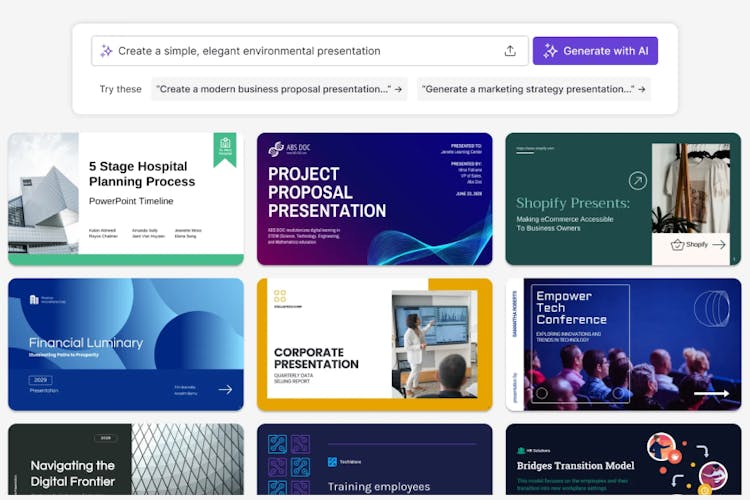Screen dimensions: 750x500
Task: Click the upload icon in the prompt field
Action: click(x=510, y=51)
